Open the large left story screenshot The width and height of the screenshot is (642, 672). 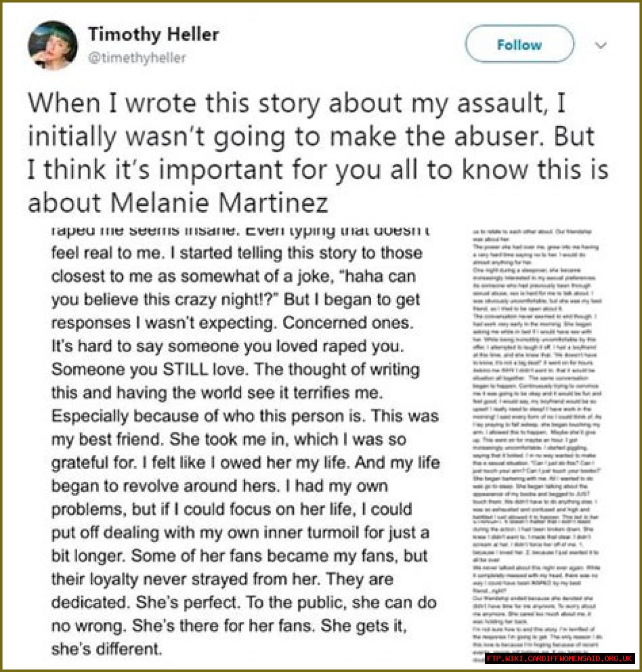(245, 442)
